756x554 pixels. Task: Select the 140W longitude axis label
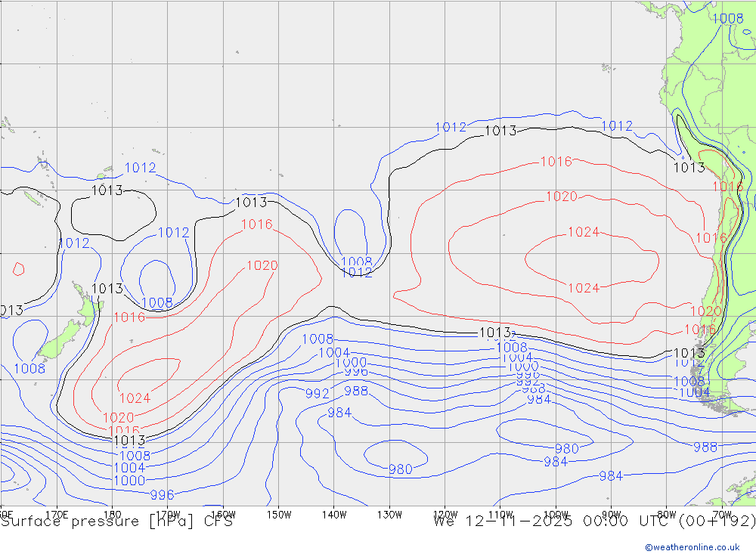tap(333, 514)
